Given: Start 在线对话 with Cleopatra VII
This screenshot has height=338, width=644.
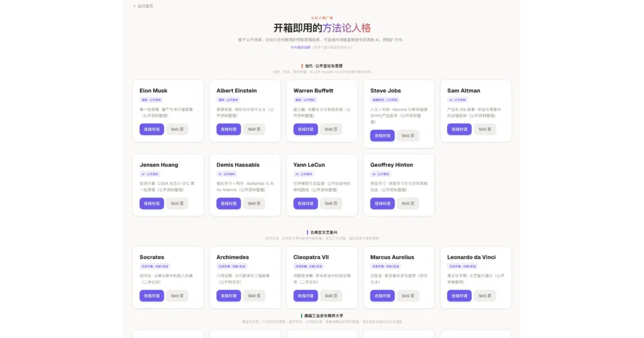Looking at the screenshot, I should [x=305, y=296].
